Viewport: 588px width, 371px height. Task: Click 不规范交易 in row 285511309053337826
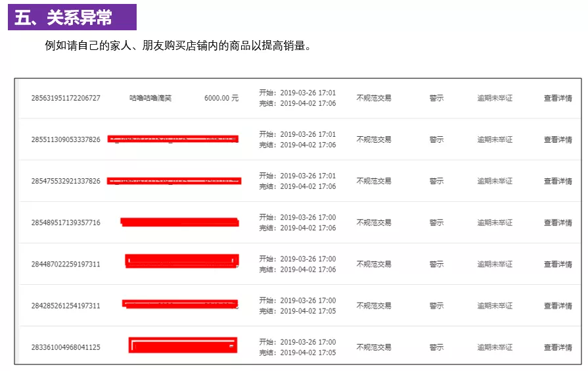pyautogui.click(x=374, y=139)
